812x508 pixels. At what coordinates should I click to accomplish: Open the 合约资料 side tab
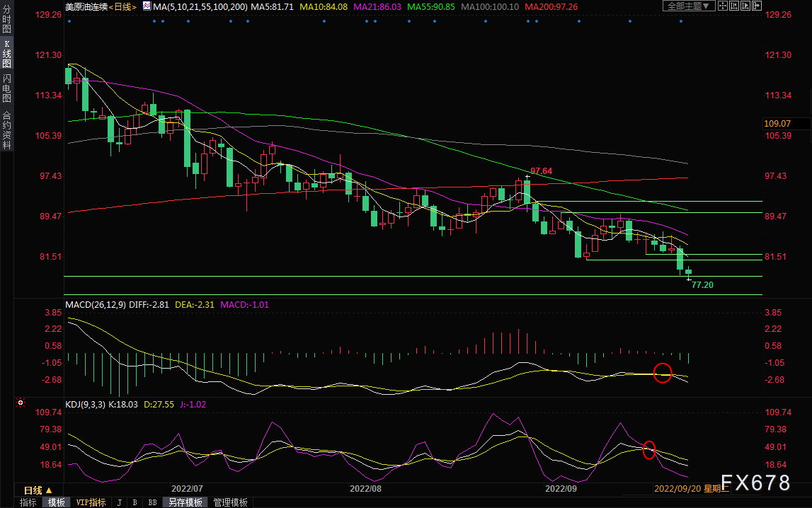[x=7, y=130]
